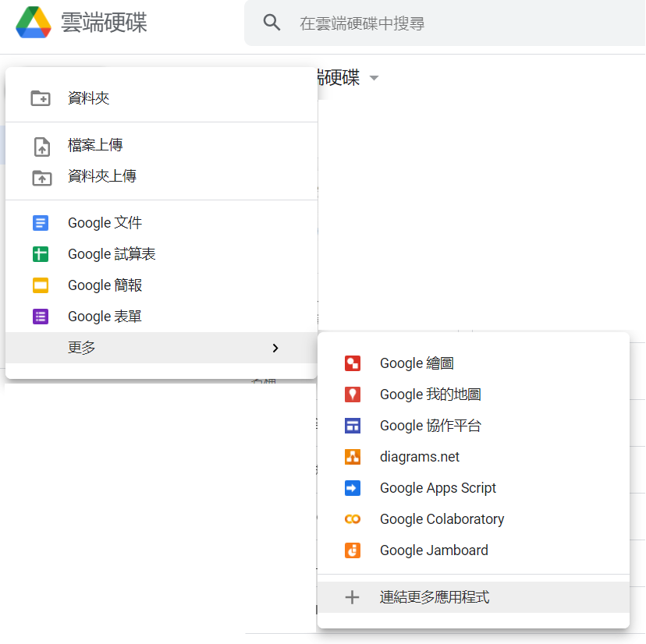The height and width of the screenshot is (644, 646).
Task: Click the Google Apps Script arrow icon
Action: click(x=353, y=488)
